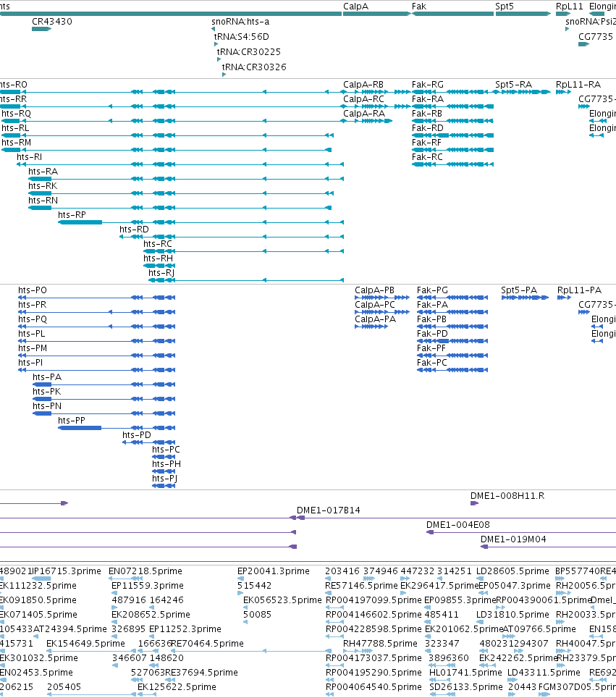616x698 pixels.
Task: Select the RpL11 gene label
Action: [x=569, y=7]
